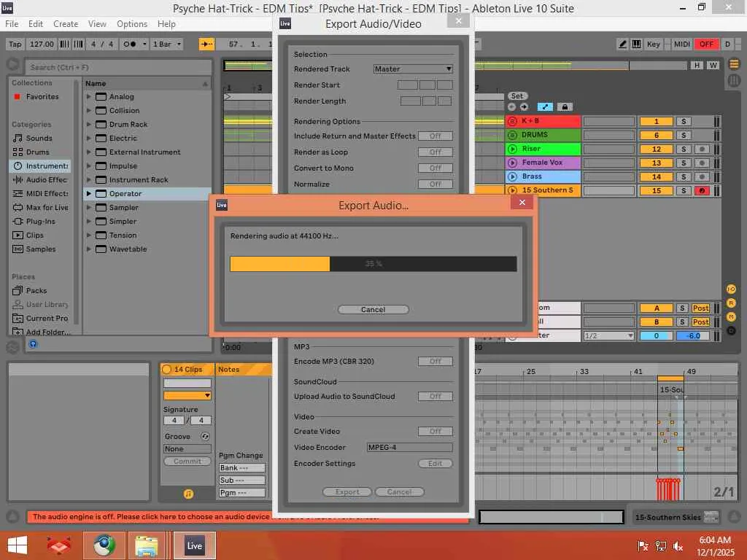The width and height of the screenshot is (747, 560).
Task: Open the clip color dropdown
Action: [x=187, y=395]
